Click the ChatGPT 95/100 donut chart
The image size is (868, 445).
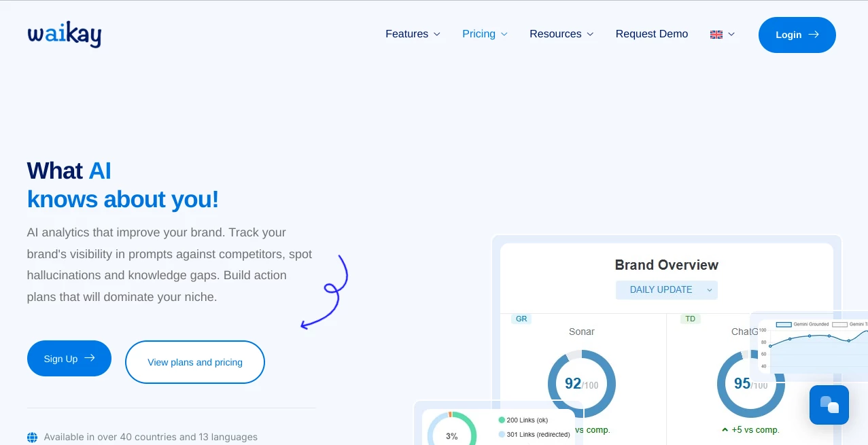(751, 384)
